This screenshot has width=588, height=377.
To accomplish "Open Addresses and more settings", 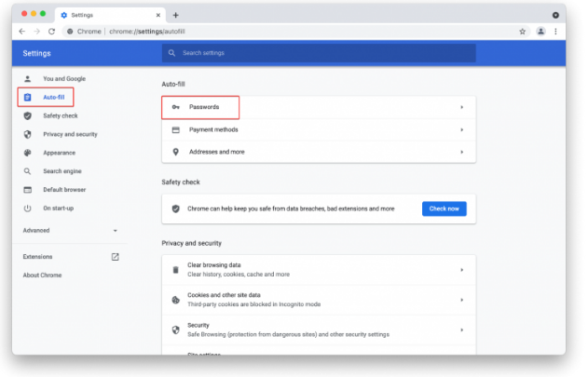I will click(319, 152).
